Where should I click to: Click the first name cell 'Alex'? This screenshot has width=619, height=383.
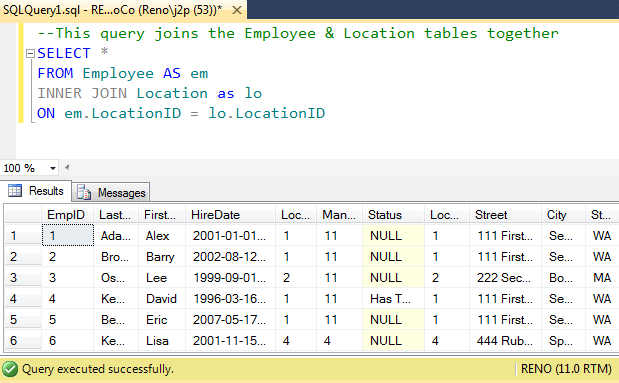(162, 236)
